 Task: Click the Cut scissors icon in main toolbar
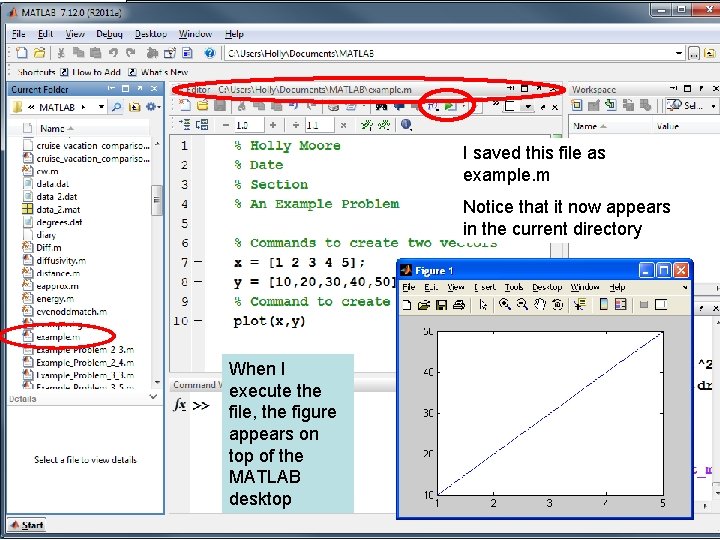tap(61, 53)
